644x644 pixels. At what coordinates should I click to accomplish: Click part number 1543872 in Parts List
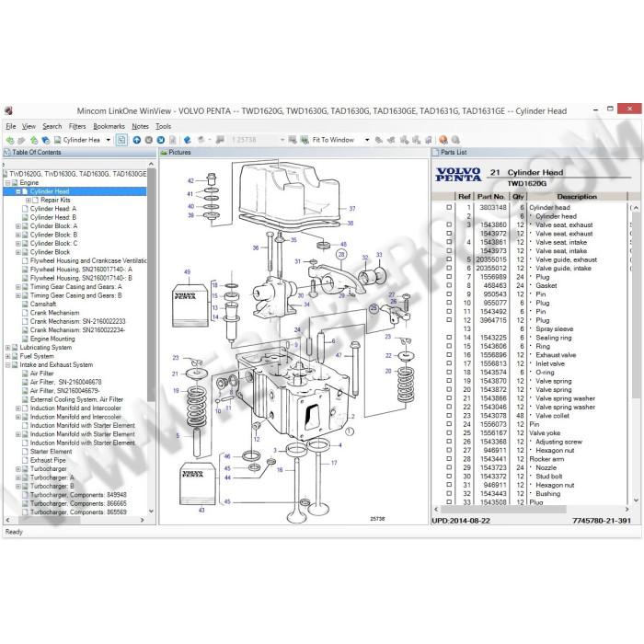point(493,389)
